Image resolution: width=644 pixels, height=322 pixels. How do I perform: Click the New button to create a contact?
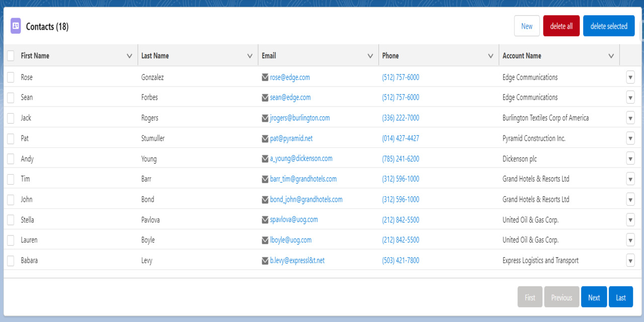pos(527,26)
